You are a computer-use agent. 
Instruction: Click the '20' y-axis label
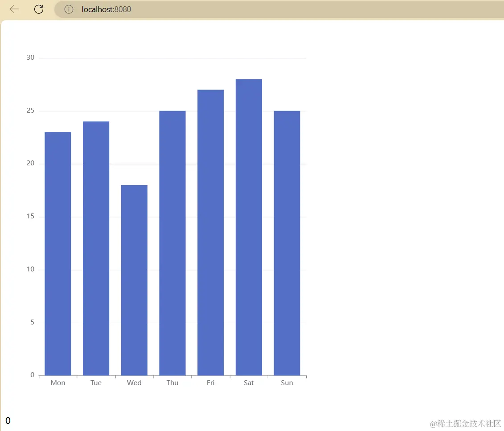pos(30,163)
